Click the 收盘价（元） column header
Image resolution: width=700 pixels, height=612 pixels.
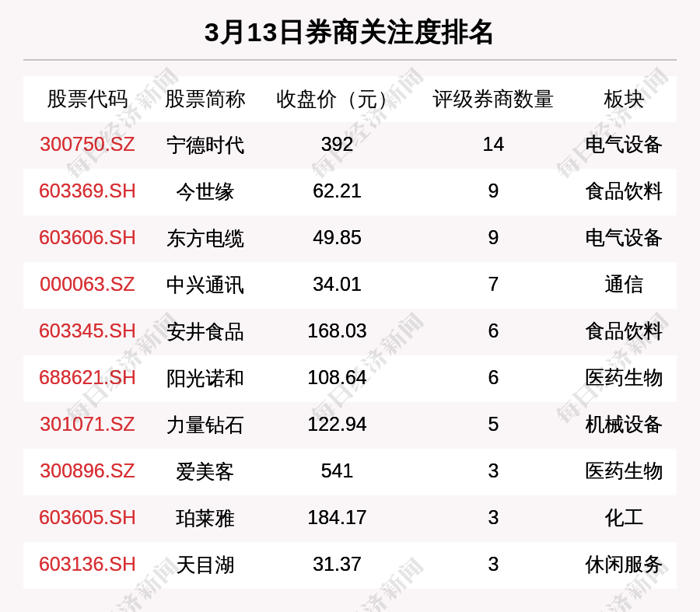[337, 100]
